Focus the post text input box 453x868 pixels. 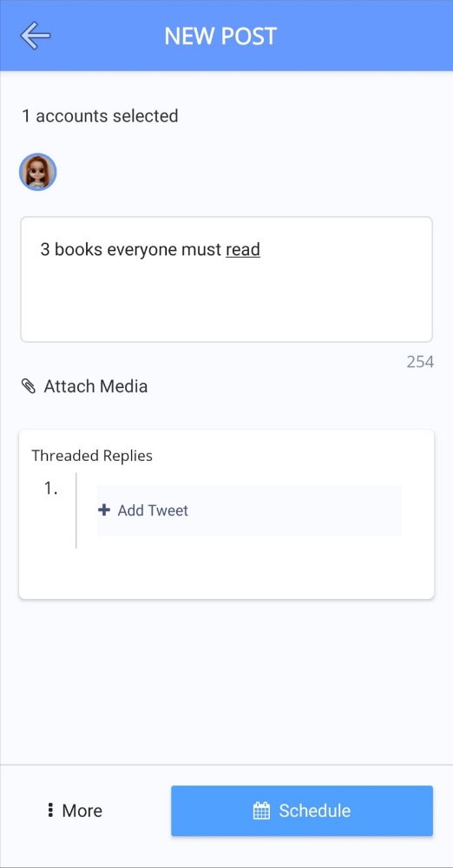pos(226,279)
